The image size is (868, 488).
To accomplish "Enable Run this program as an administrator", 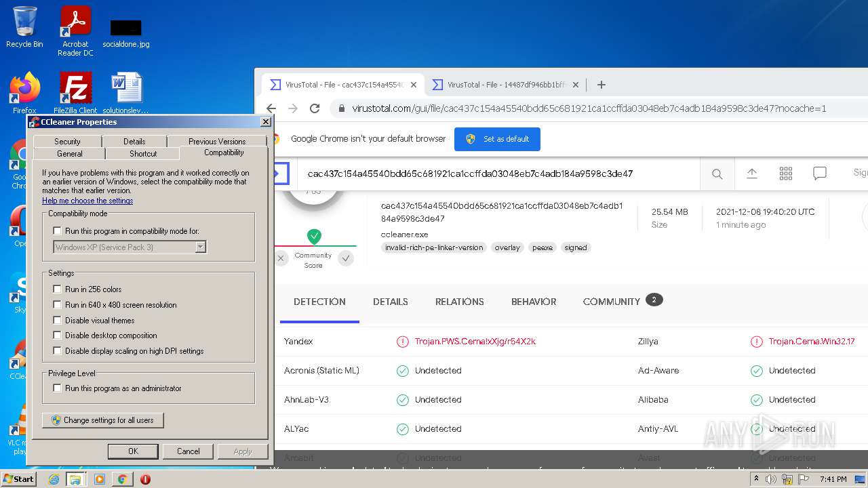I will [58, 388].
